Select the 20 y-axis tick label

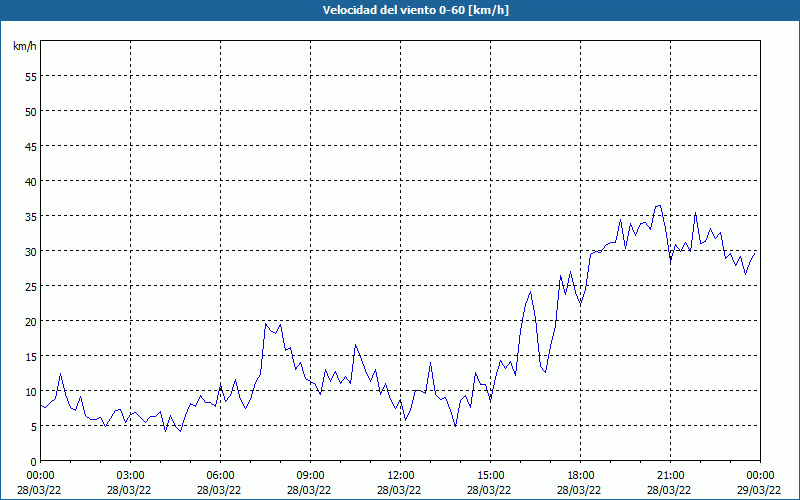[31, 321]
